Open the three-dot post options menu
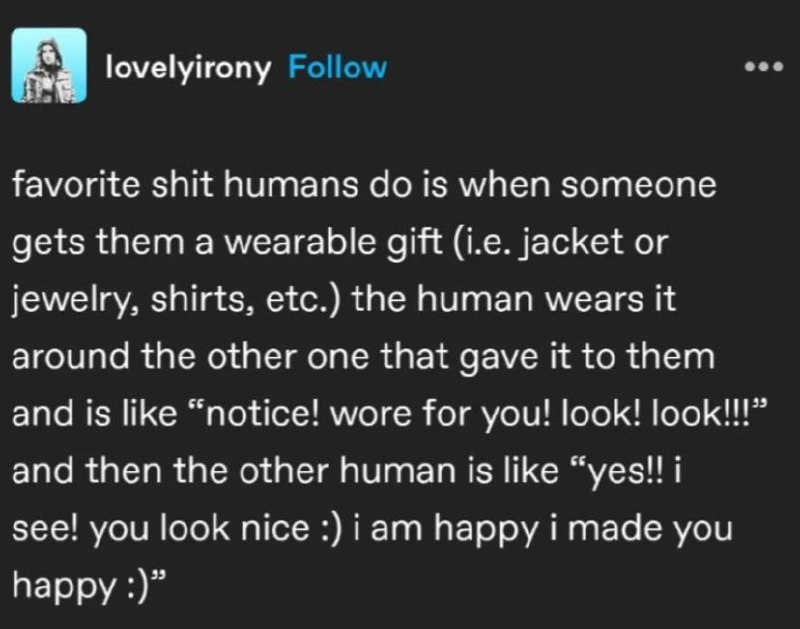800x629 pixels. point(763,67)
